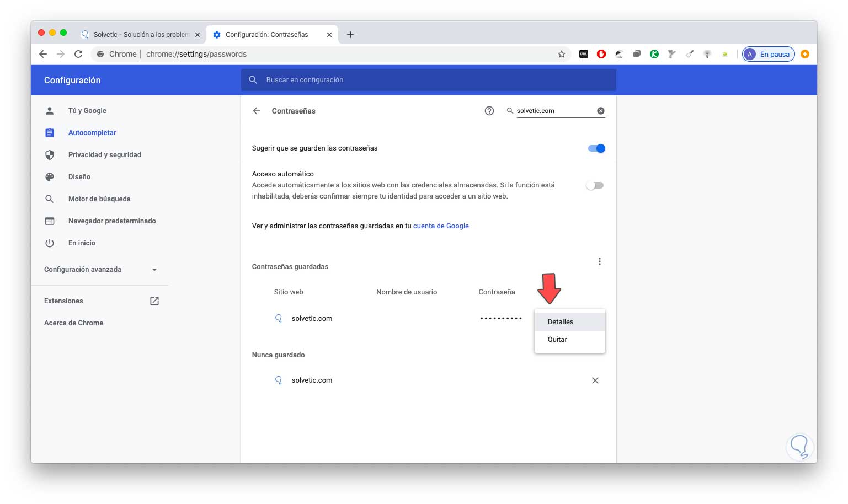Click the magnifier icon beside Motor de búsqueda
This screenshot has width=848, height=504.
pyautogui.click(x=50, y=199)
